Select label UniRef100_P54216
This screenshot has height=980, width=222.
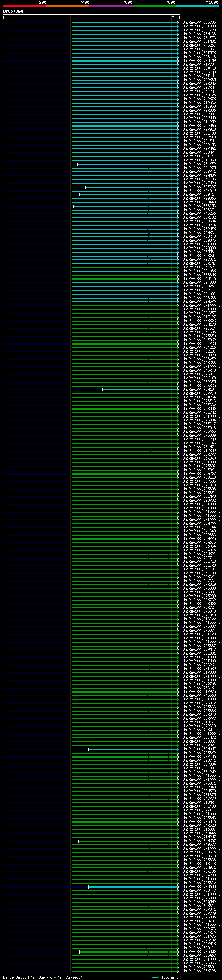(199, 347)
